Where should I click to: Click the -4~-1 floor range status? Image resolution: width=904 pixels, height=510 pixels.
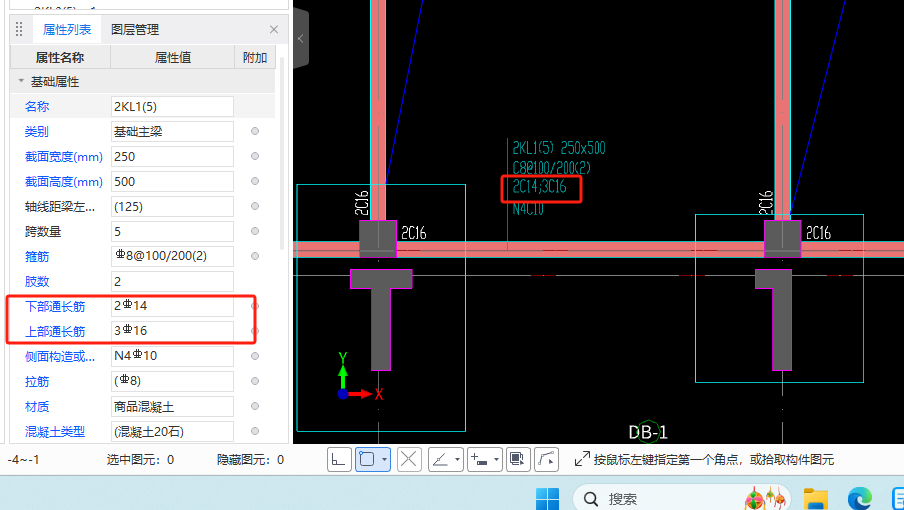(23, 459)
